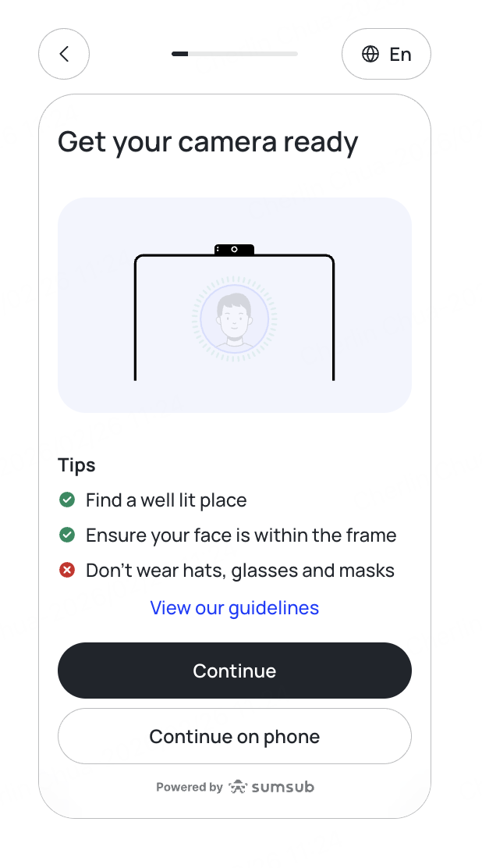Click the green check beside "Find a well lit place"
This screenshot has height=868, width=482.
tap(67, 500)
